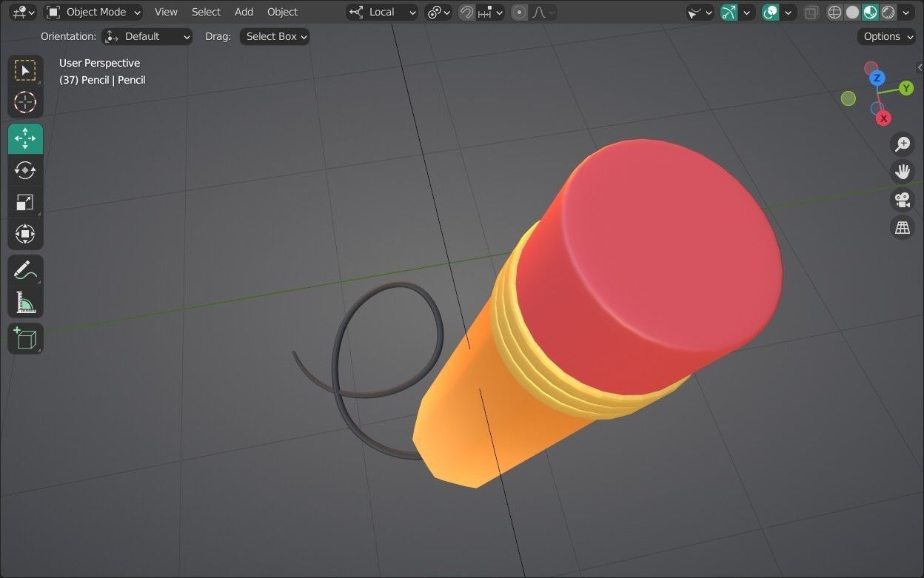Pick the Scale tool

[x=25, y=202]
